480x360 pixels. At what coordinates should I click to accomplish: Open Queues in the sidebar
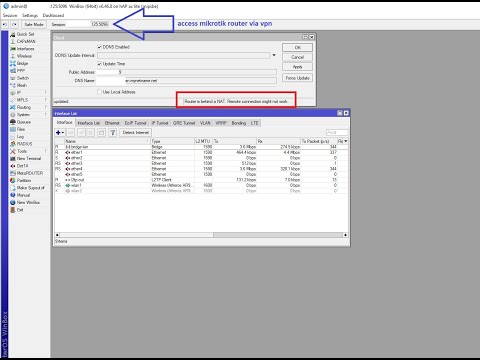(x=23, y=122)
